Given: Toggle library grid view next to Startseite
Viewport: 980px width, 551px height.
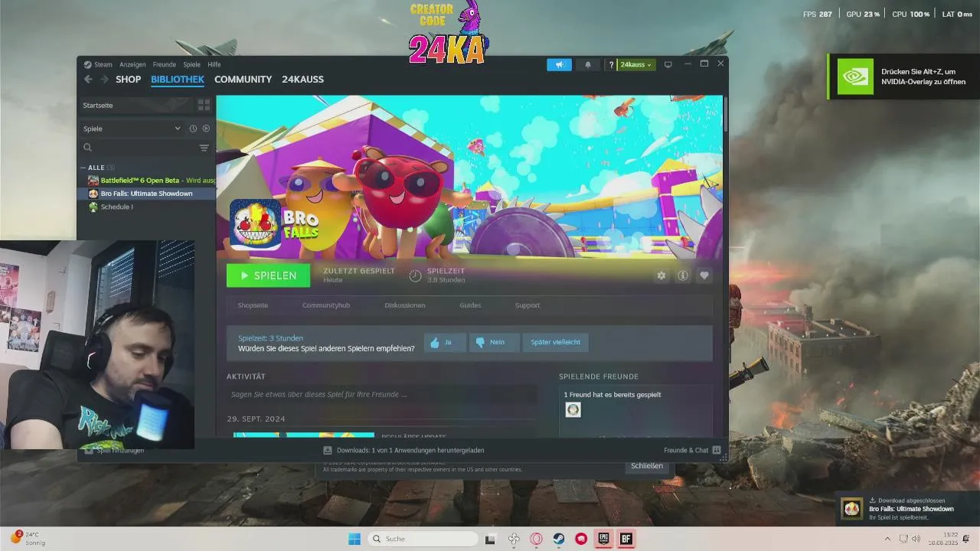Looking at the screenshot, I should pos(204,105).
